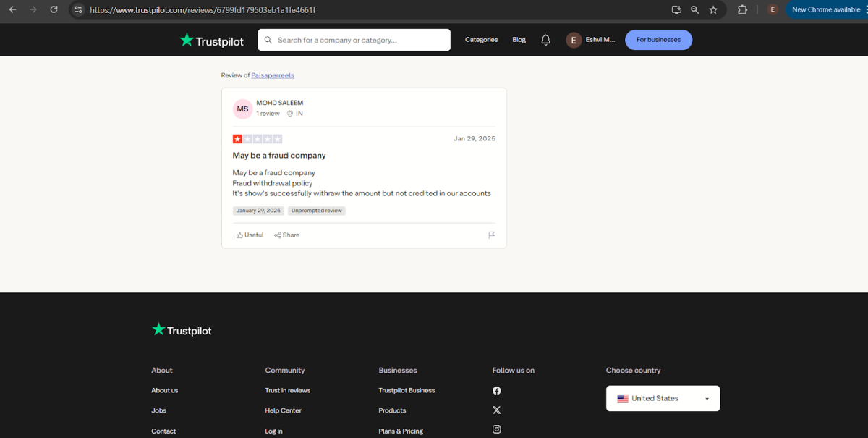Mark the review as Useful
The width and height of the screenshot is (868, 438).
click(x=250, y=235)
